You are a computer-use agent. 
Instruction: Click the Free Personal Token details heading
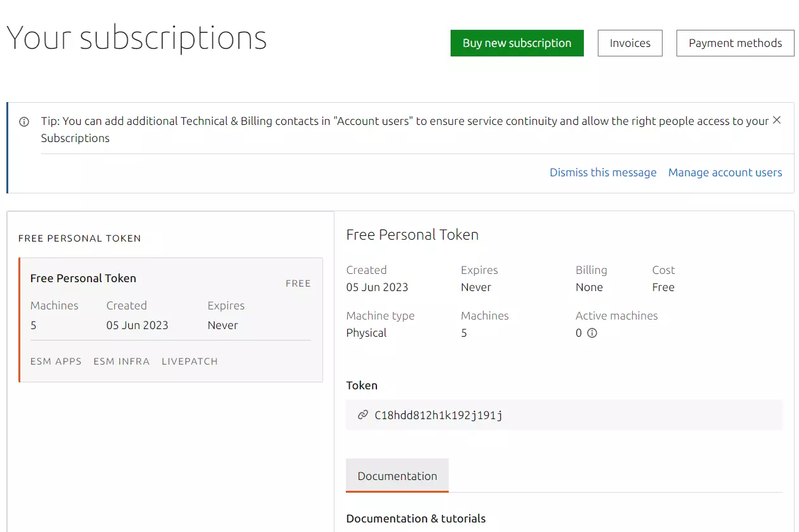(x=412, y=235)
